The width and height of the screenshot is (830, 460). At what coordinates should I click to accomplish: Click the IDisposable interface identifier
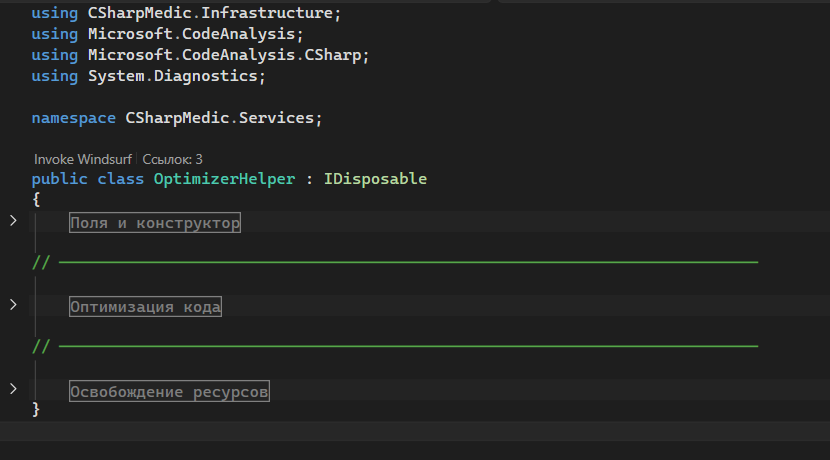point(375,179)
